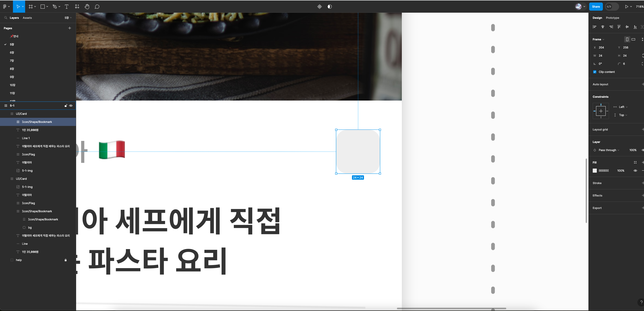Select the Text tool
Image resolution: width=644 pixels, height=311 pixels.
point(67,7)
